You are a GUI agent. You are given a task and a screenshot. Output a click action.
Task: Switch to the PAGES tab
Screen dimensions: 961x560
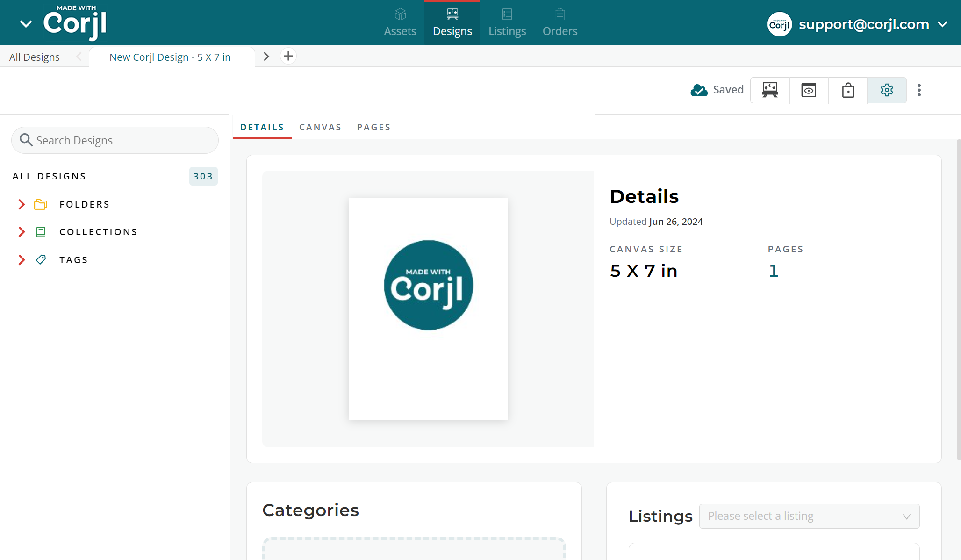[x=373, y=127]
